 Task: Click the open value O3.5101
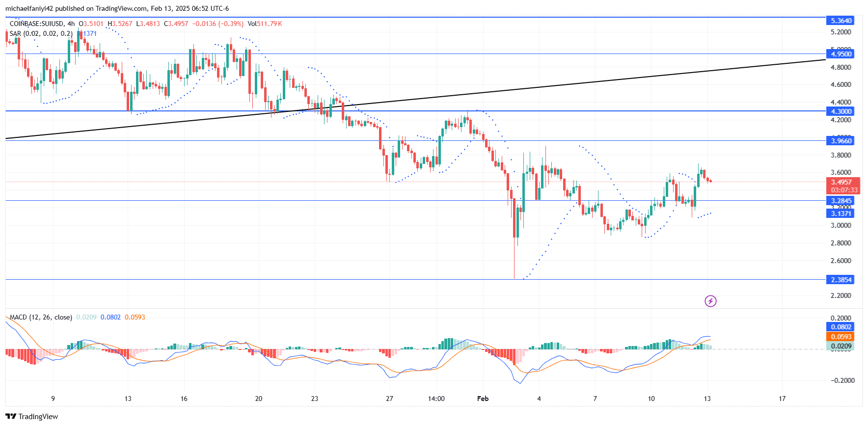pyautogui.click(x=91, y=24)
